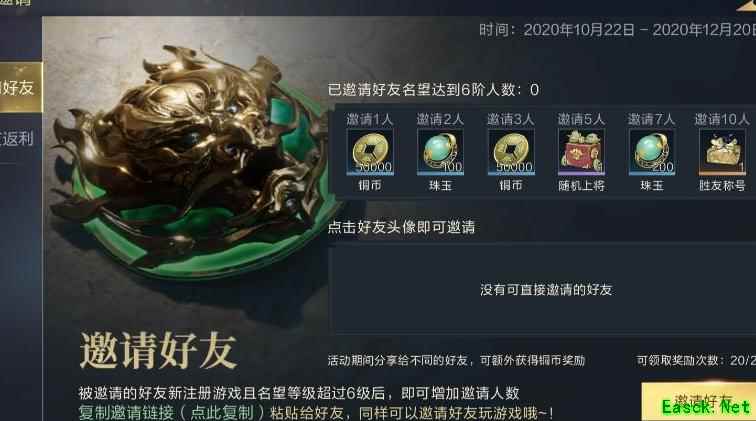Select the 胜友称号 golden reward icon

coord(722,152)
